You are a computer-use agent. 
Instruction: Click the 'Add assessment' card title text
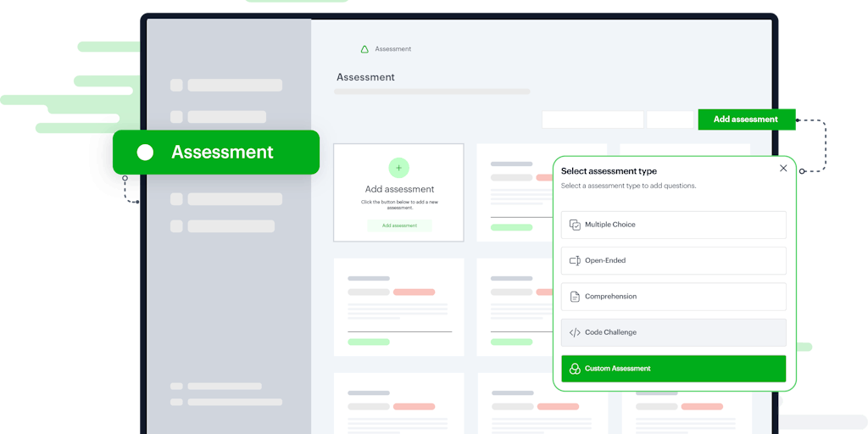coord(399,189)
